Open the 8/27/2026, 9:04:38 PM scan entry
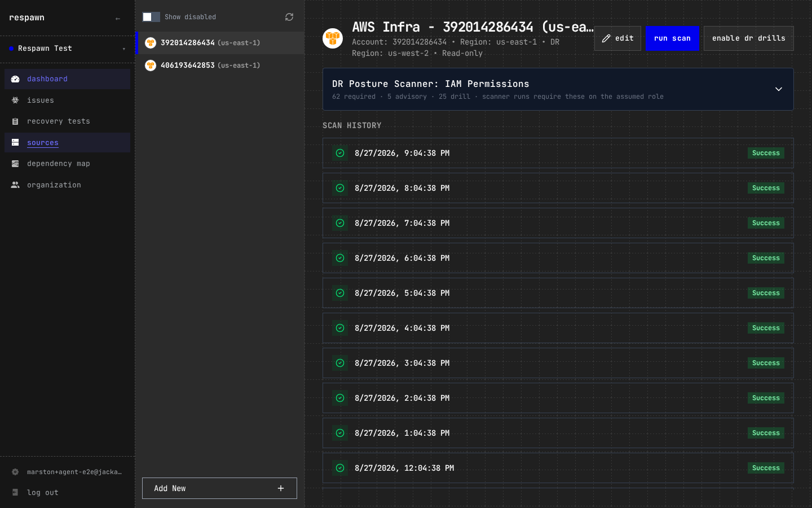The width and height of the screenshot is (812, 508). [x=558, y=153]
